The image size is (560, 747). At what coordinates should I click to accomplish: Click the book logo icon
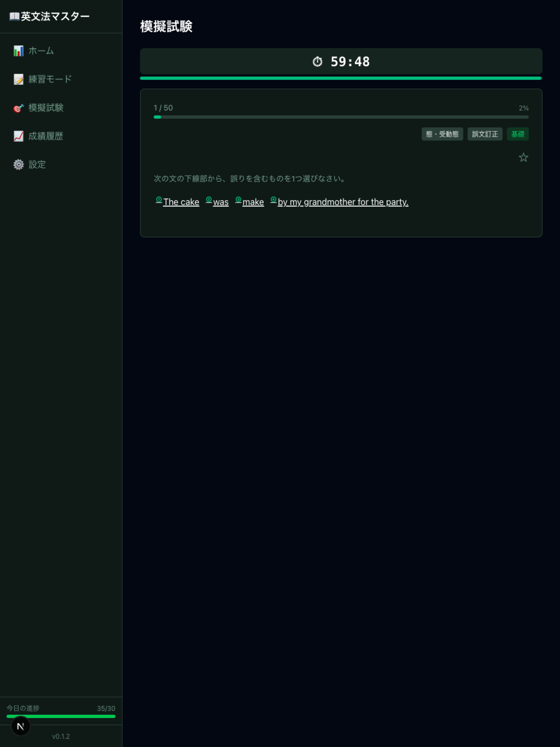(x=14, y=16)
